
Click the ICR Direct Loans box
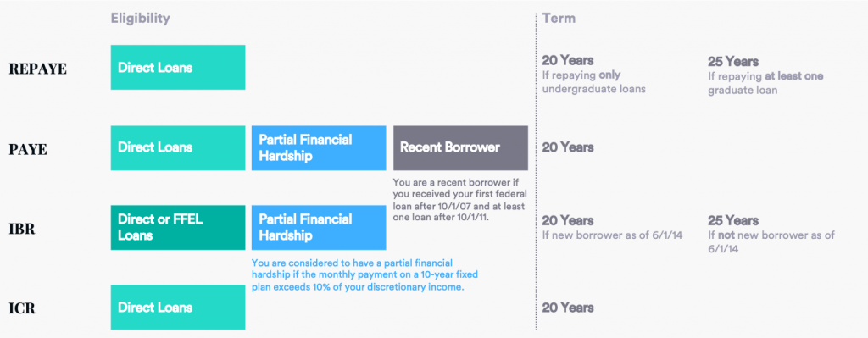tap(178, 308)
